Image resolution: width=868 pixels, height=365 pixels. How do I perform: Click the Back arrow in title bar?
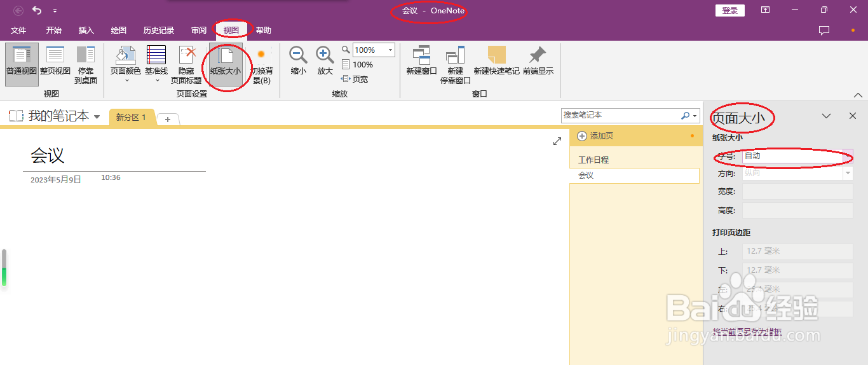tap(18, 10)
